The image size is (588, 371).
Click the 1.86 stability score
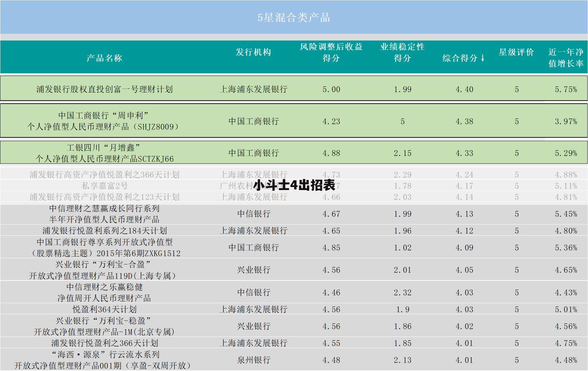(x=403, y=326)
